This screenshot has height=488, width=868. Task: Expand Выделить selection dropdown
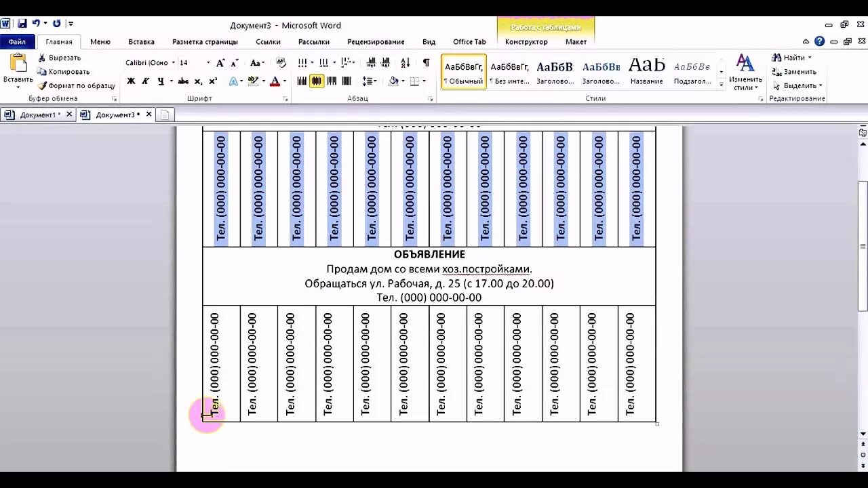(821, 86)
